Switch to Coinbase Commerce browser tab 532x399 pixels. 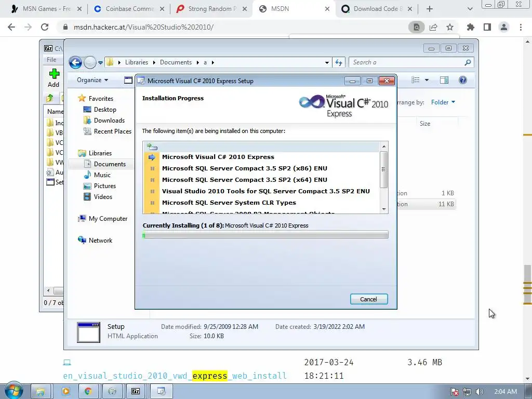coord(129,9)
